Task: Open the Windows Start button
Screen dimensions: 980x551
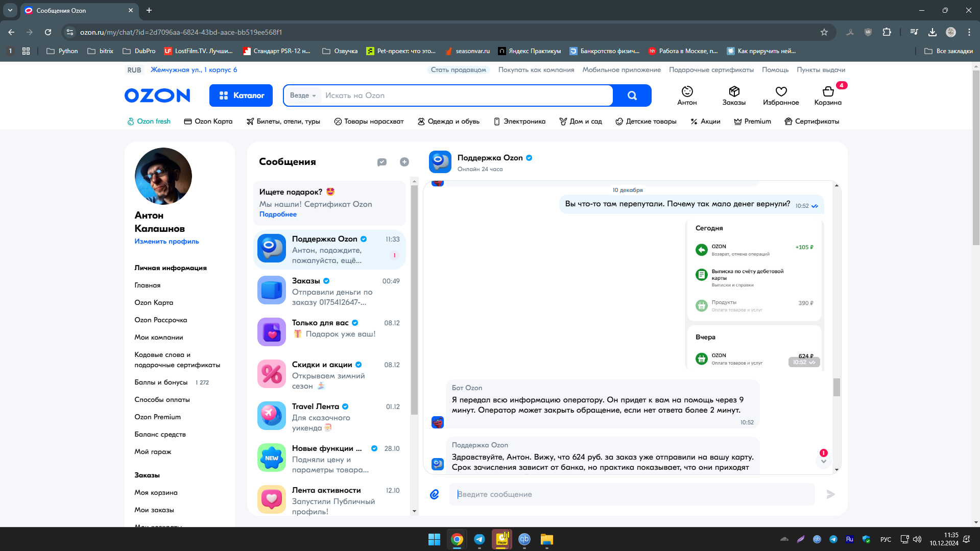Action: 435,539
